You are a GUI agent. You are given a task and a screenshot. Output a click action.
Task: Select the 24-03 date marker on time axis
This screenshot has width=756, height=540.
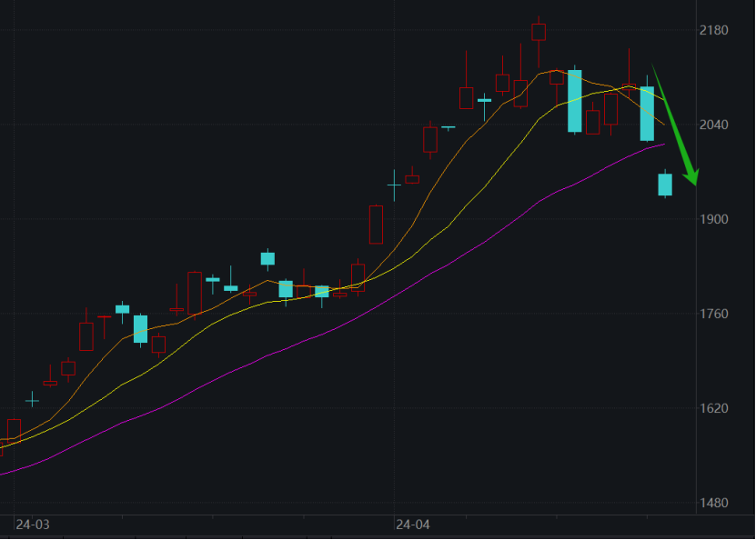33,525
